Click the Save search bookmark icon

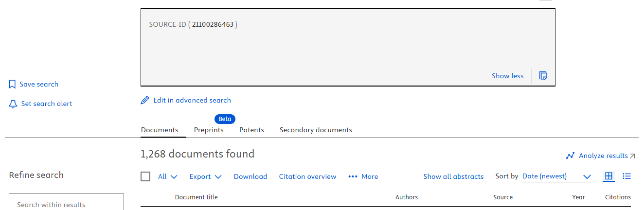tap(13, 85)
